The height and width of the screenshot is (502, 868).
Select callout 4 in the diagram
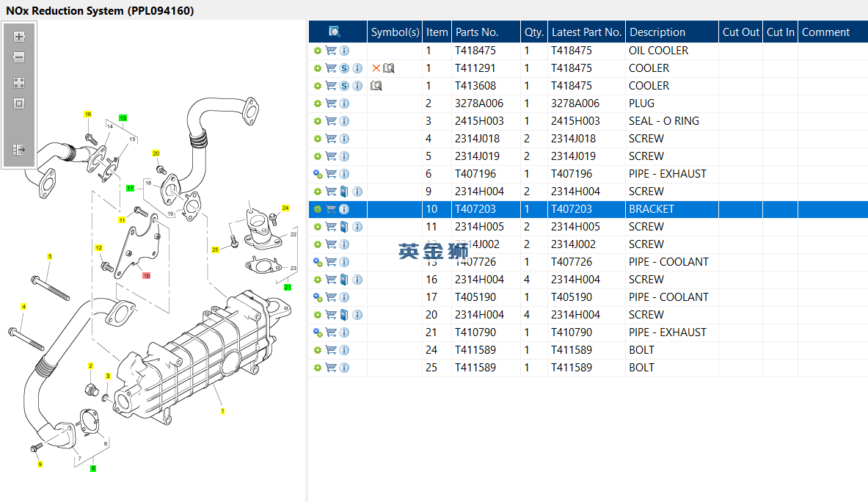[23, 306]
